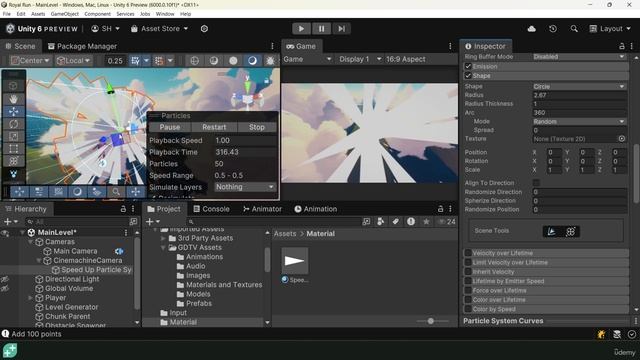The width and height of the screenshot is (640, 360).
Task: Enable the Color over Lifetime module
Action: pos(468,300)
